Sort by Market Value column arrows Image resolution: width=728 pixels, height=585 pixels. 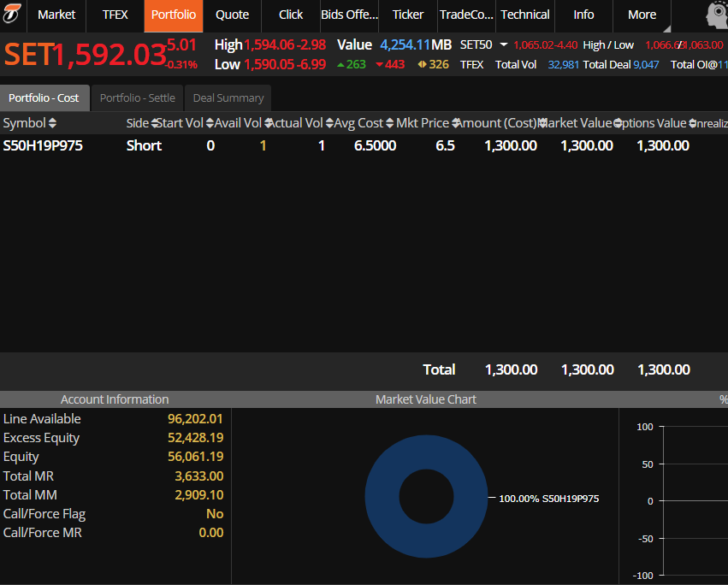coord(618,123)
